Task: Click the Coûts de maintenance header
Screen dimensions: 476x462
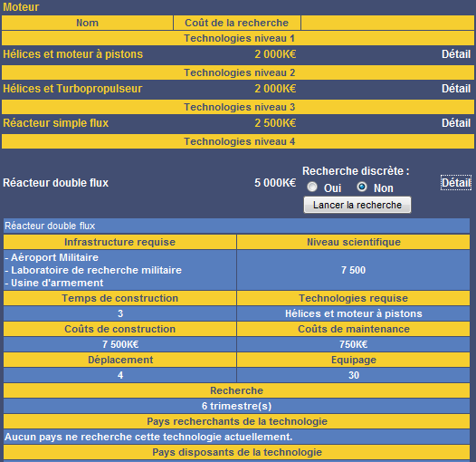Action: (353, 329)
